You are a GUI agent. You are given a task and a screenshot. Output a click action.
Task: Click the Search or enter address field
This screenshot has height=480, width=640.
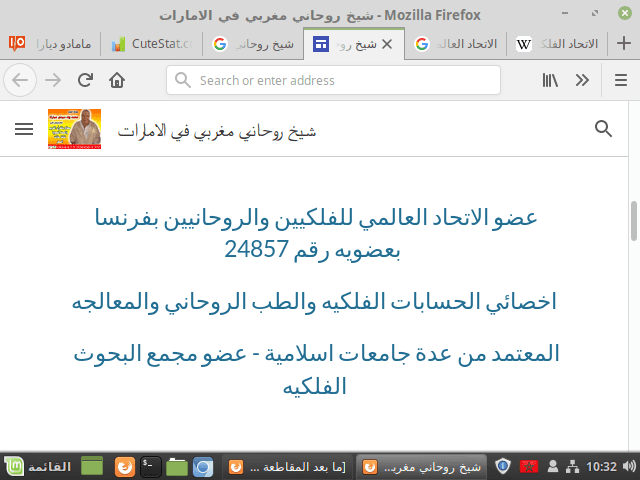click(333, 80)
